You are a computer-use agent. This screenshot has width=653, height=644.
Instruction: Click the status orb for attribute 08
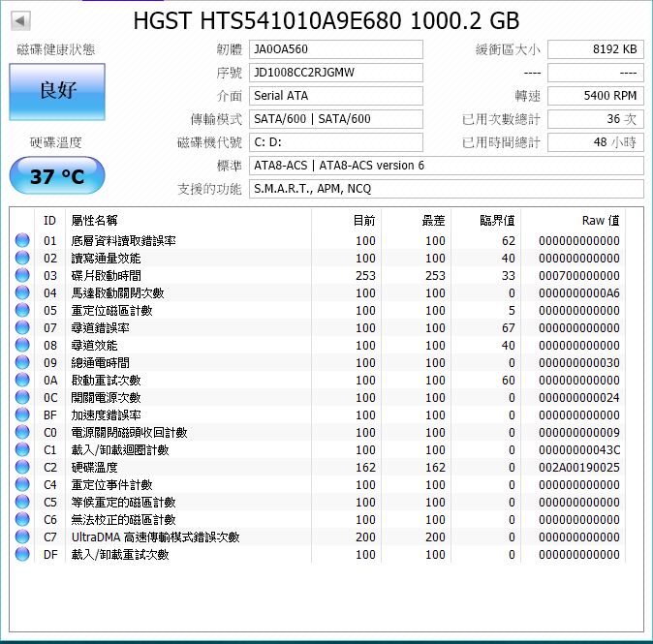click(x=22, y=345)
